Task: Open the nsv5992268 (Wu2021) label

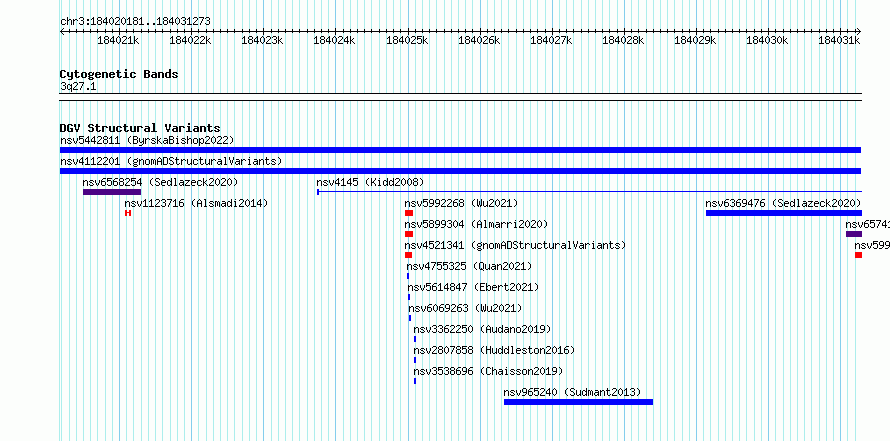Action: (x=461, y=203)
